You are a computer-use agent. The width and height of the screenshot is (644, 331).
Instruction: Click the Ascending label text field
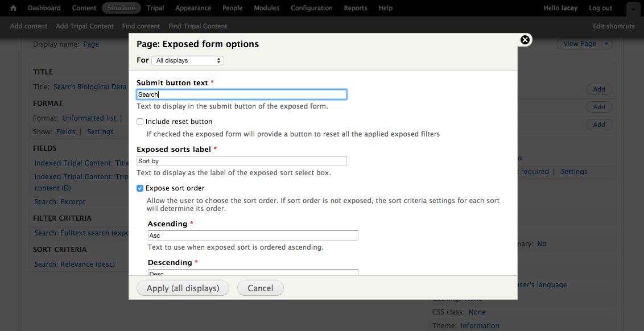pos(253,235)
